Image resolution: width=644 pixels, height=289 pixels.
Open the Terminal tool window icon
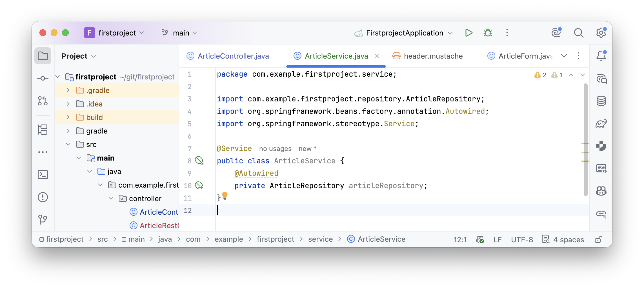click(x=43, y=175)
